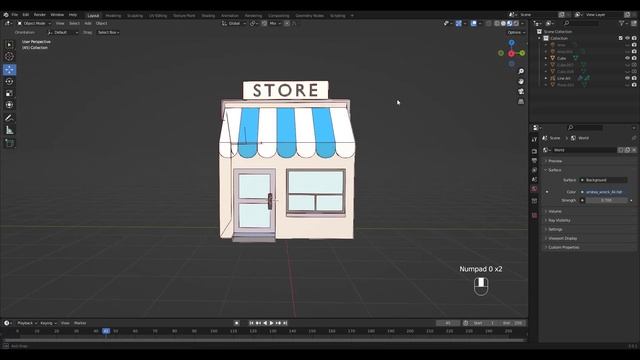Hide the Line Art object with eye icon
The height and width of the screenshot is (360, 640).
(x=627, y=78)
